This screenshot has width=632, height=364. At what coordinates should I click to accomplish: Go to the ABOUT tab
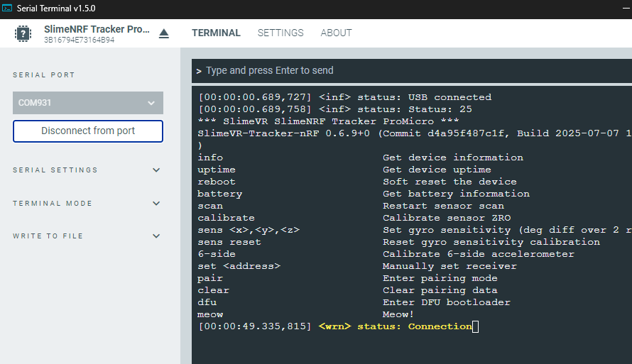pyautogui.click(x=336, y=33)
